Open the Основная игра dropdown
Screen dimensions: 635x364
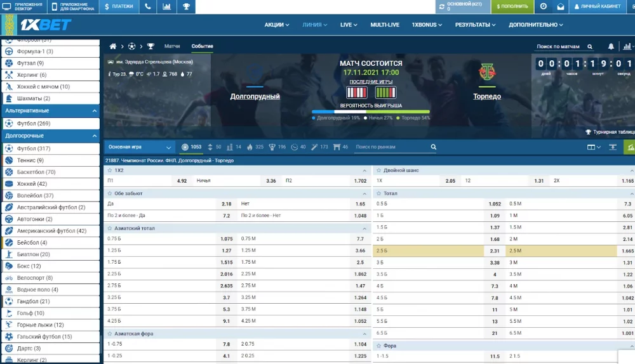(x=139, y=147)
